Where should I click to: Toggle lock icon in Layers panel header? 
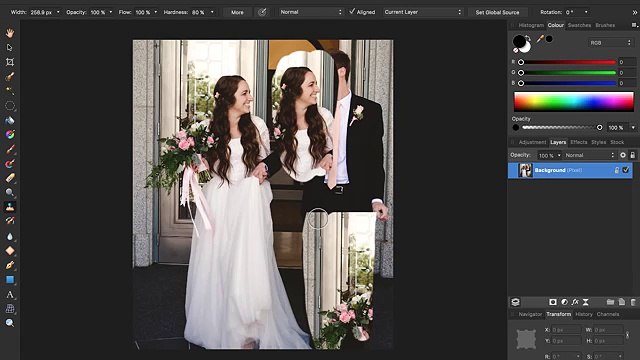633,155
